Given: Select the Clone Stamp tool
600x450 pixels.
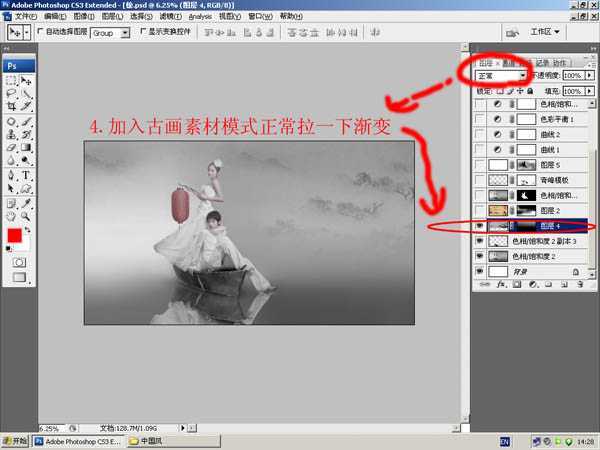Looking at the screenshot, I should (11, 134).
